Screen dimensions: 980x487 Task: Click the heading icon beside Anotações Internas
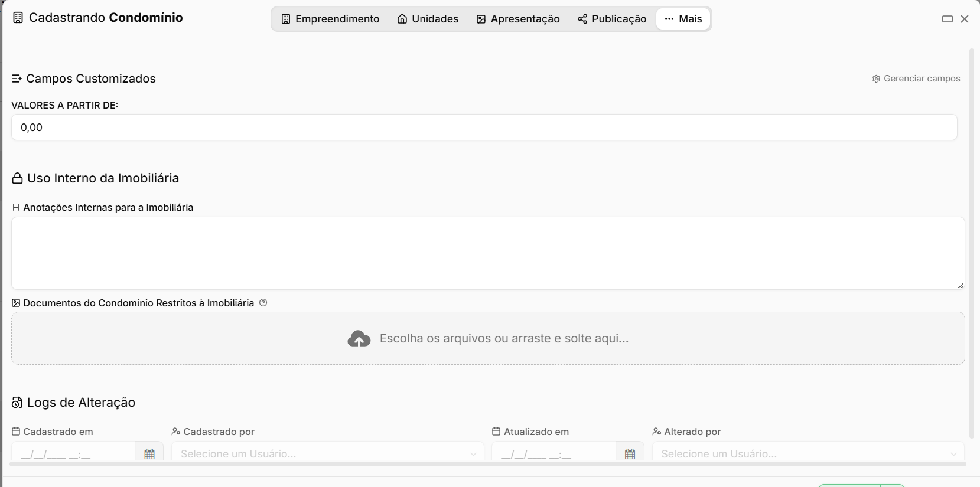(x=16, y=207)
